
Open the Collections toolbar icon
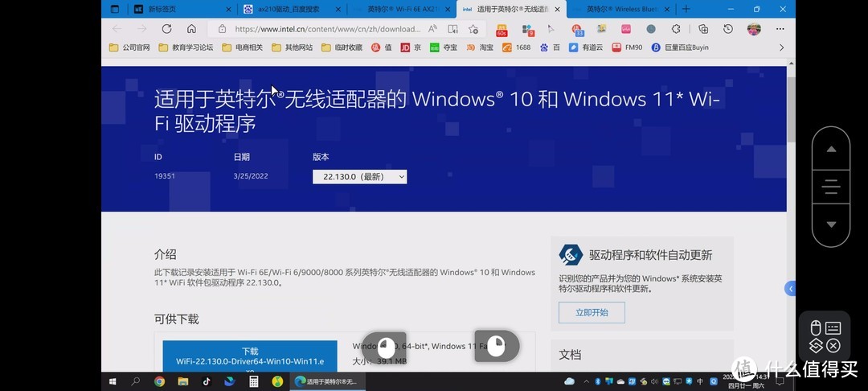pos(703,29)
